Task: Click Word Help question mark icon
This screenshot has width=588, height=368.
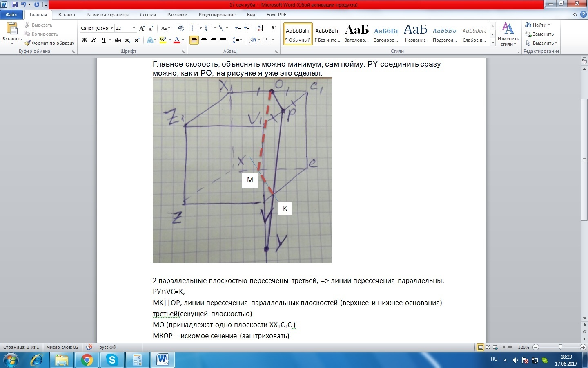Action: tap(583, 15)
